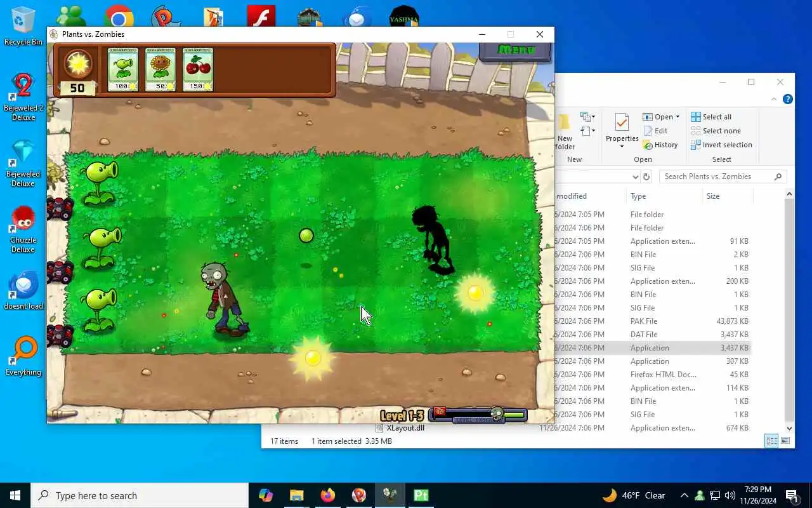Viewport: 812px width, 508px height.
Task: Open the game Menu button
Action: pos(516,50)
